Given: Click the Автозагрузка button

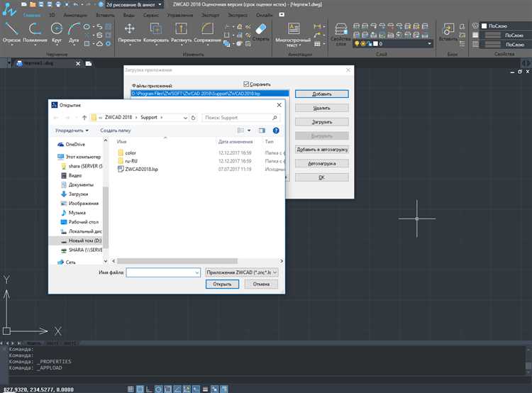Looking at the screenshot, I should pos(321,164).
